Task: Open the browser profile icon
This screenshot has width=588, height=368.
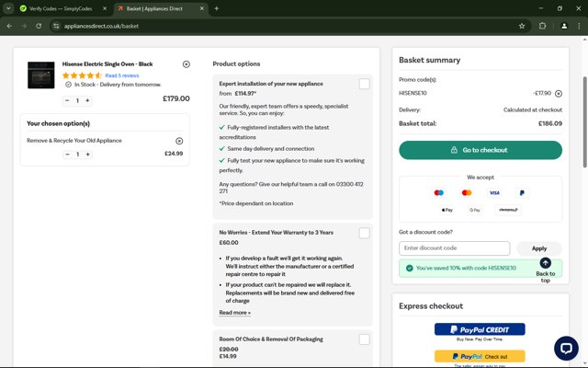Action: point(563,26)
